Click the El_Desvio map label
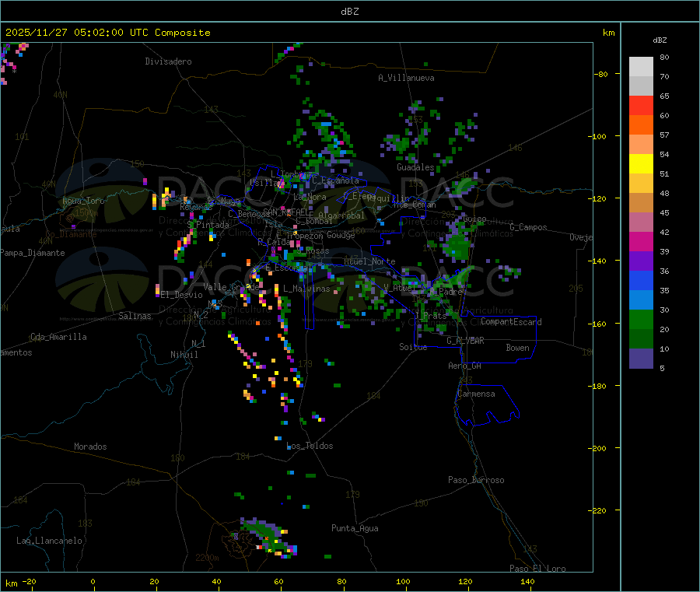The height and width of the screenshot is (592, 700). [181, 295]
